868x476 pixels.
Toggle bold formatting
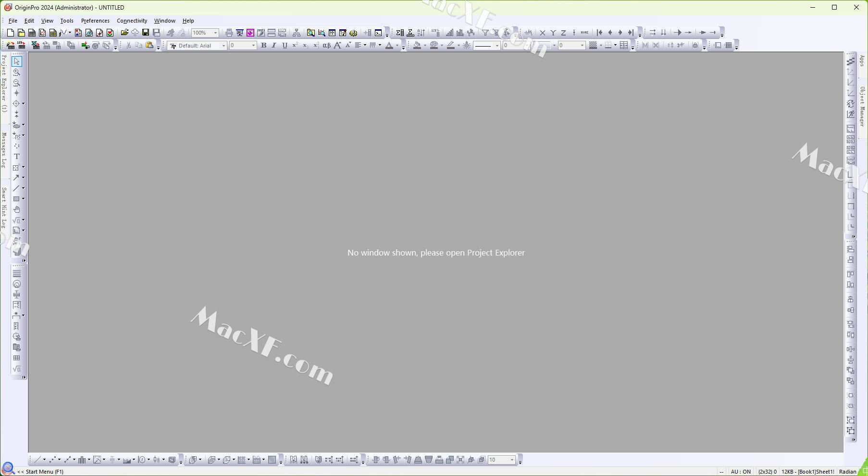coord(263,45)
